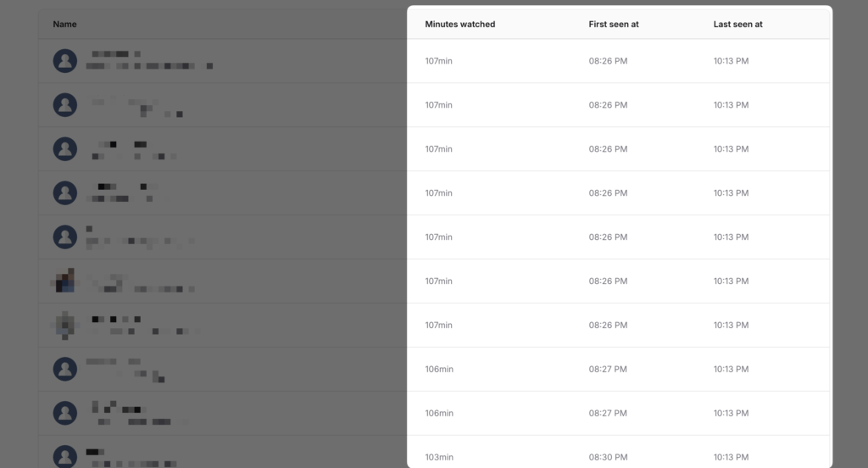This screenshot has height=468, width=868.
Task: Sort by the Last seen at column header
Action: coord(738,25)
